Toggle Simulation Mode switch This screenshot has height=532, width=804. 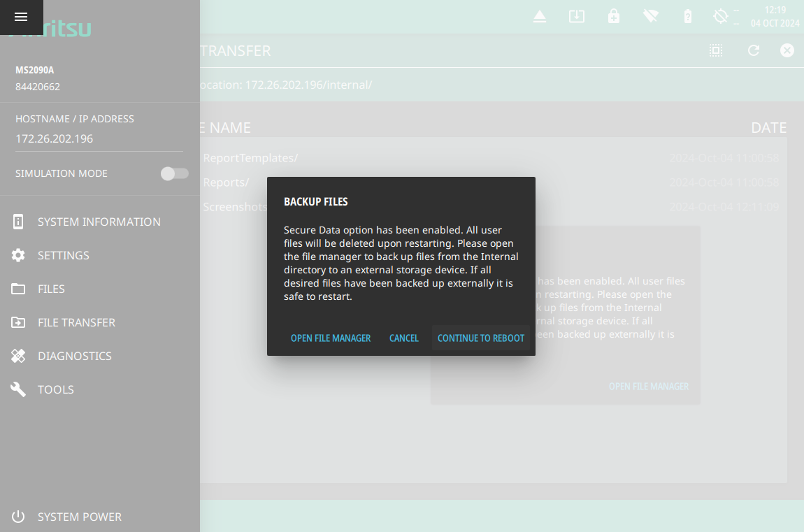click(x=174, y=173)
